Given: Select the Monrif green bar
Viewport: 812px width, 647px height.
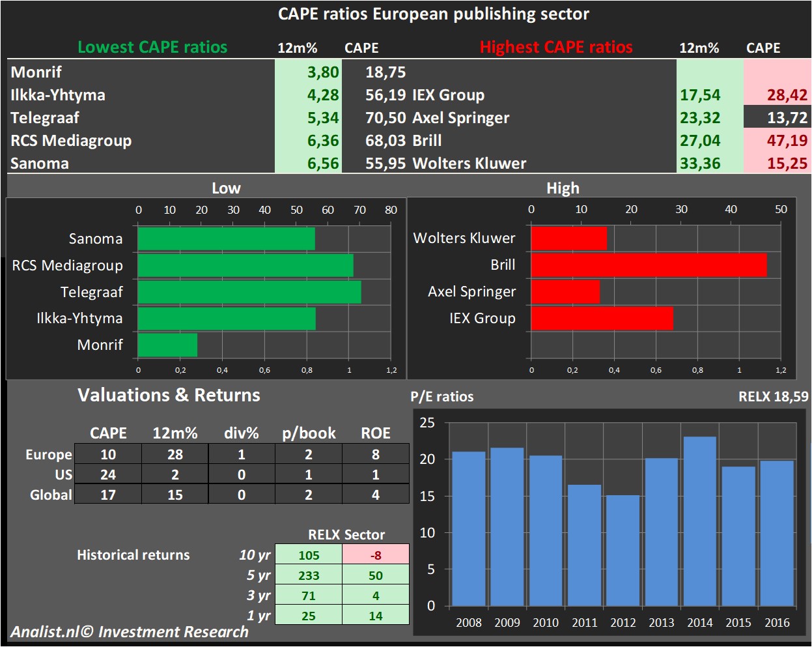Looking at the screenshot, I should 167,345.
